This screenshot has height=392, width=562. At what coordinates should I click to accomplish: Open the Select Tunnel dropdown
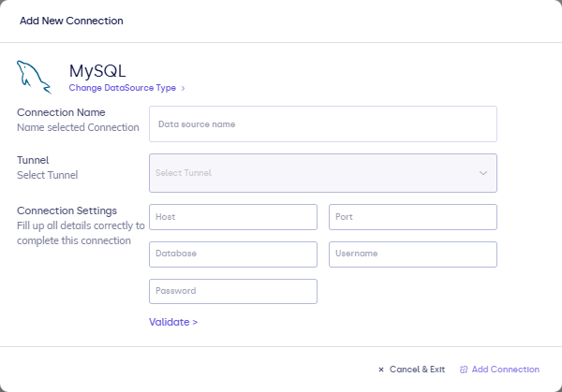pyautogui.click(x=323, y=173)
